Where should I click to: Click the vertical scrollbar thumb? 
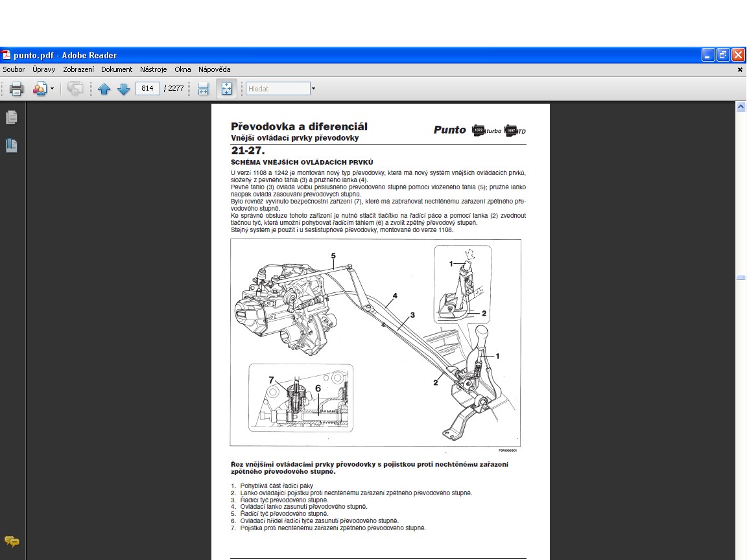pyautogui.click(x=741, y=277)
